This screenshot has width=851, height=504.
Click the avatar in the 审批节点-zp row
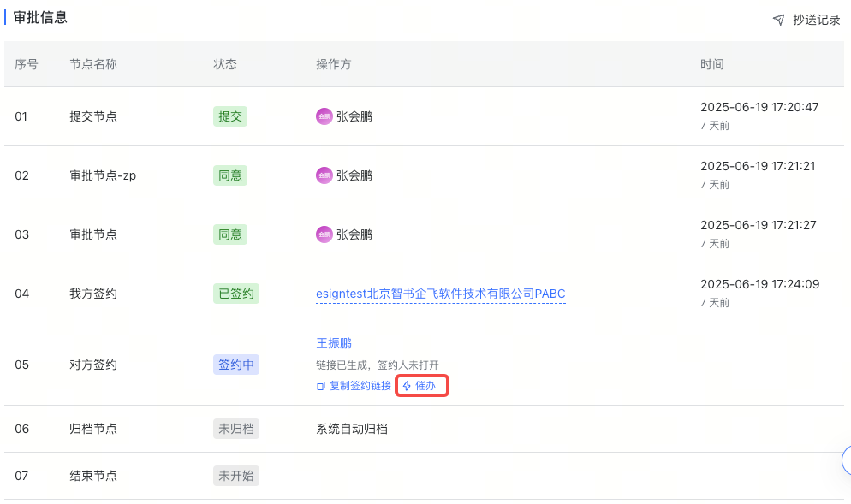pyautogui.click(x=324, y=175)
